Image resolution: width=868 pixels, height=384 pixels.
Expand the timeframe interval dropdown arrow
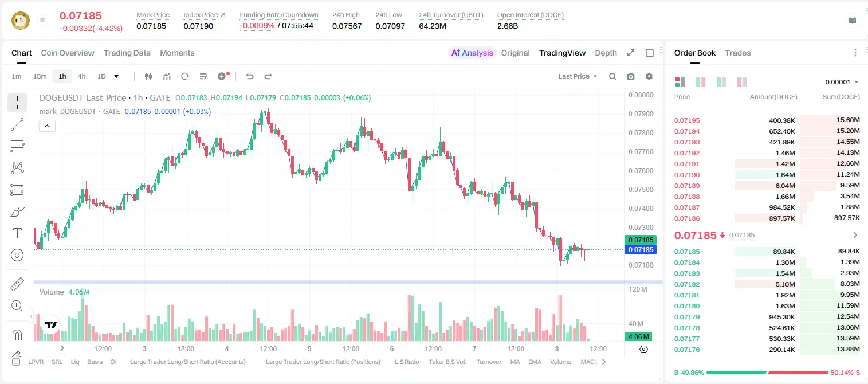click(116, 76)
